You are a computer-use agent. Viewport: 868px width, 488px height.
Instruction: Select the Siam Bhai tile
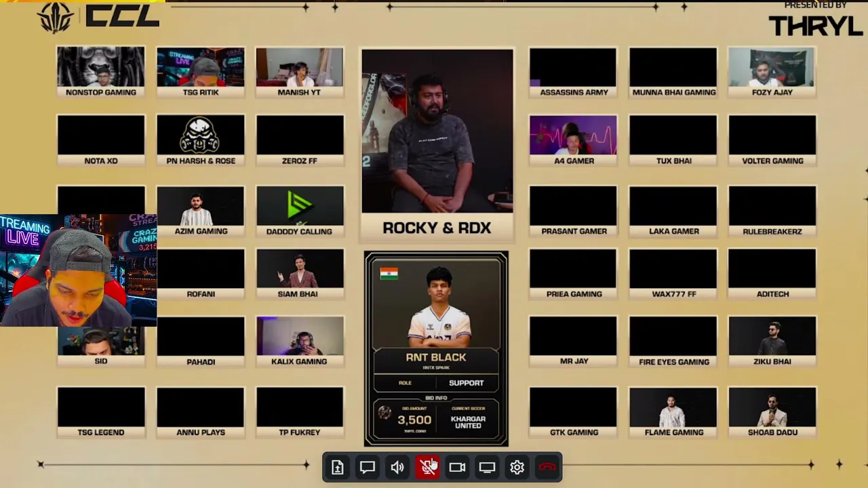tap(300, 274)
